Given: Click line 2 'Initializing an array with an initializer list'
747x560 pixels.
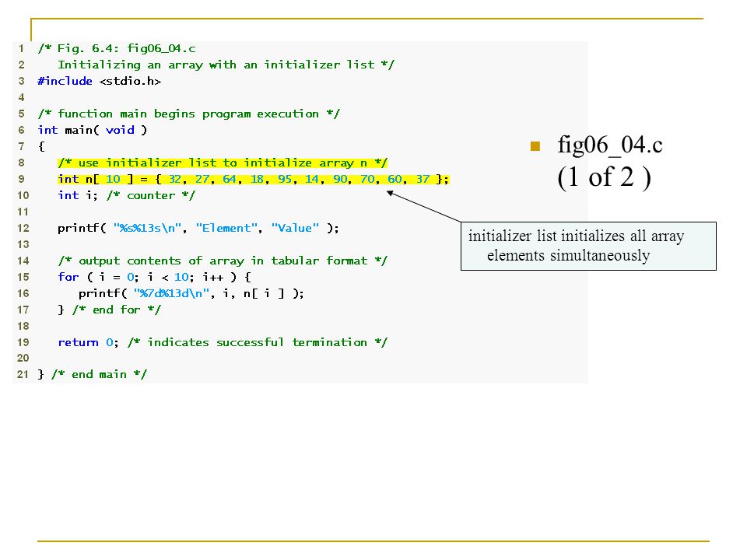Looking at the screenshot, I should point(216,65).
